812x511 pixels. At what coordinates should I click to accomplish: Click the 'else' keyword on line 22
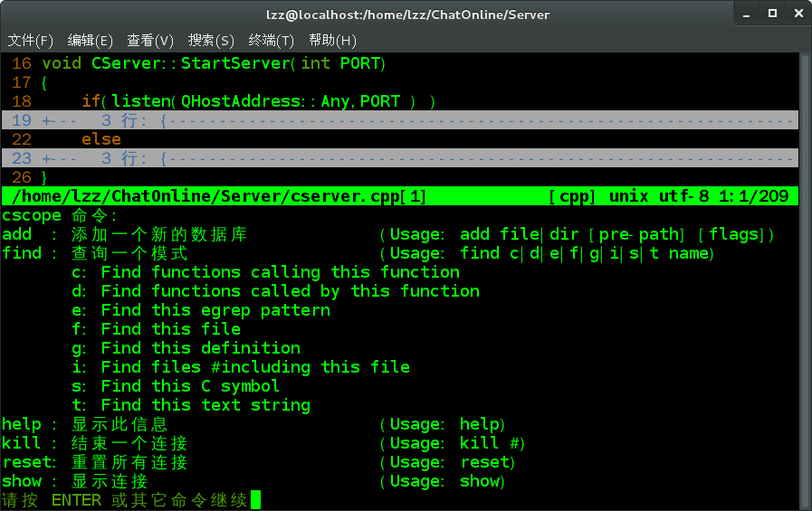[101, 139]
